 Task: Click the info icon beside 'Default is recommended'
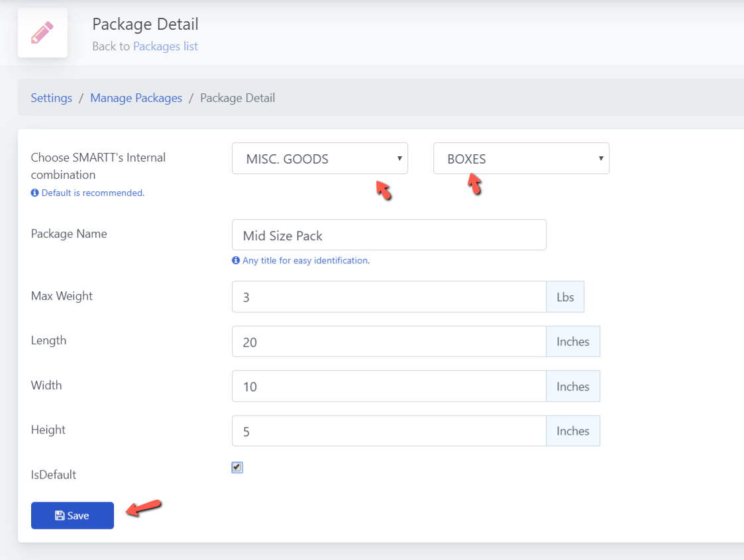[x=34, y=193]
